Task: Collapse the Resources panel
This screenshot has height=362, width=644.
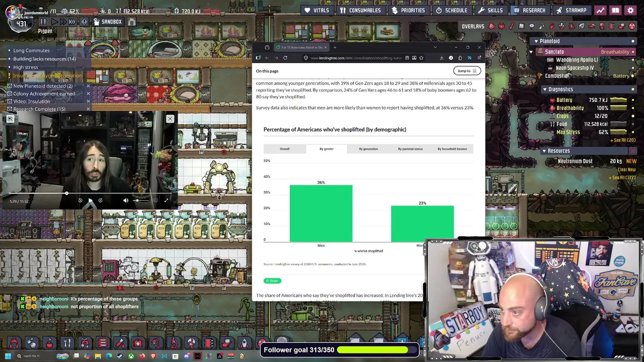Action: pyautogui.click(x=544, y=151)
